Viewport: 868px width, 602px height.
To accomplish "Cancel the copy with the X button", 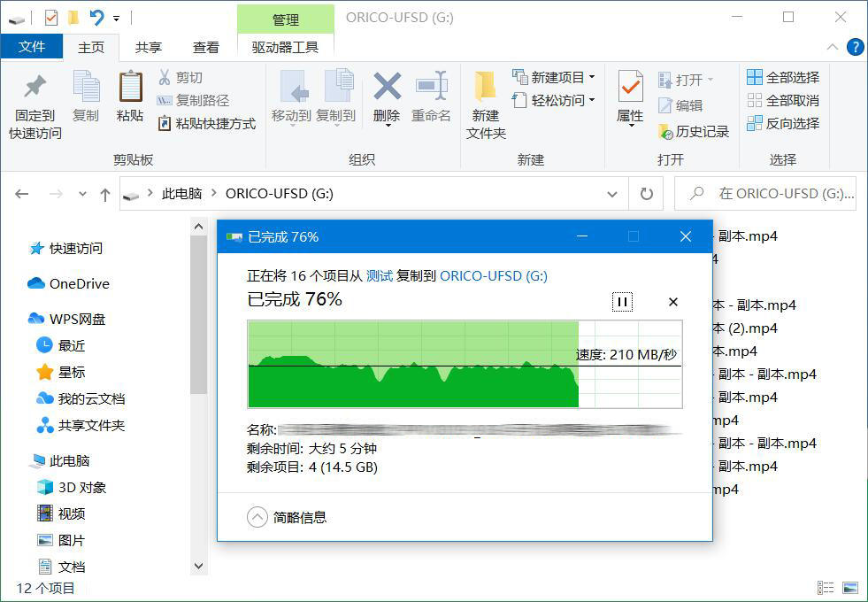I will point(673,302).
